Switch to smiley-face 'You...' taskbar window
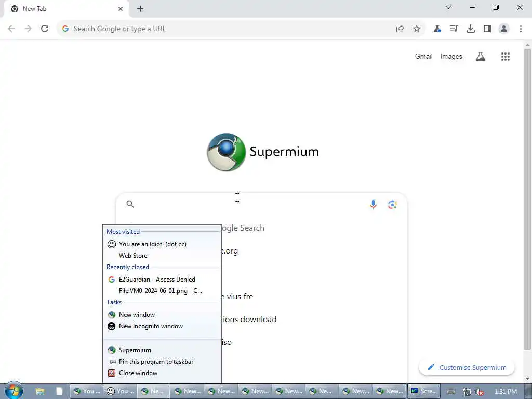 (120, 391)
